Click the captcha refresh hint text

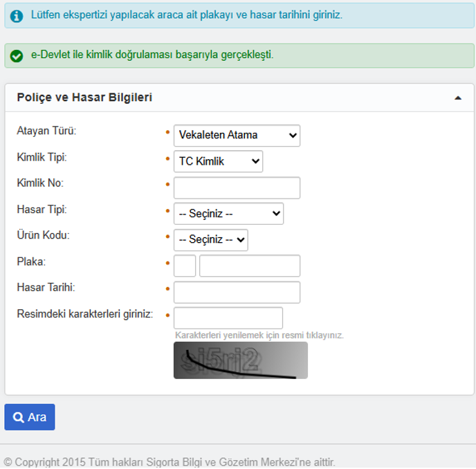259,335
